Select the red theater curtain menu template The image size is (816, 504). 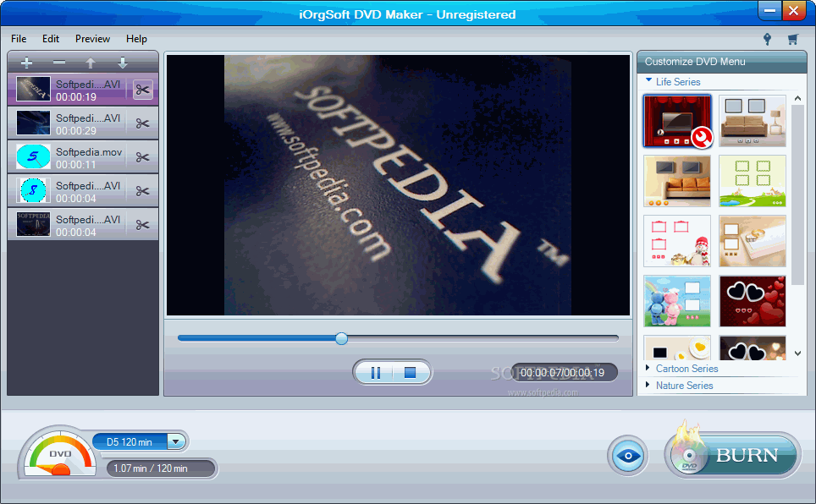click(677, 121)
